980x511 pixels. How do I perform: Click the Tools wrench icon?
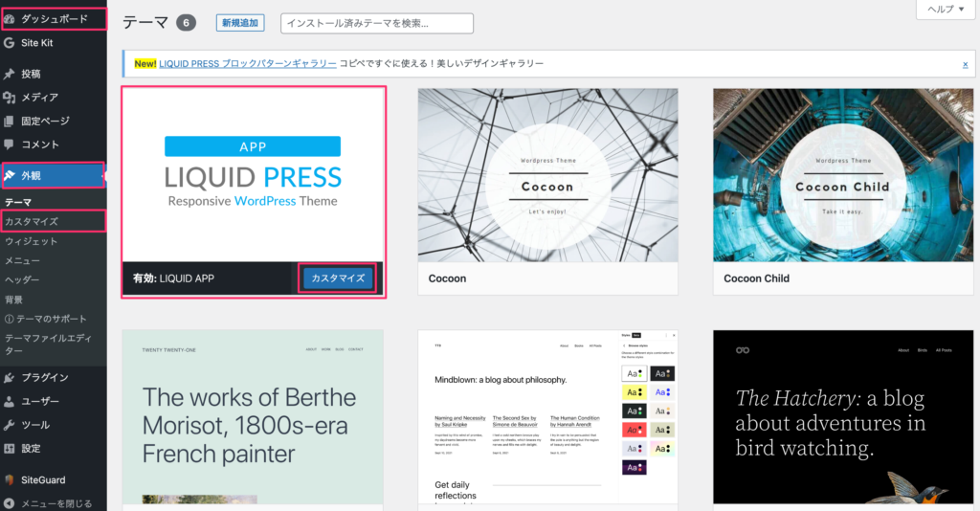pyautogui.click(x=10, y=425)
